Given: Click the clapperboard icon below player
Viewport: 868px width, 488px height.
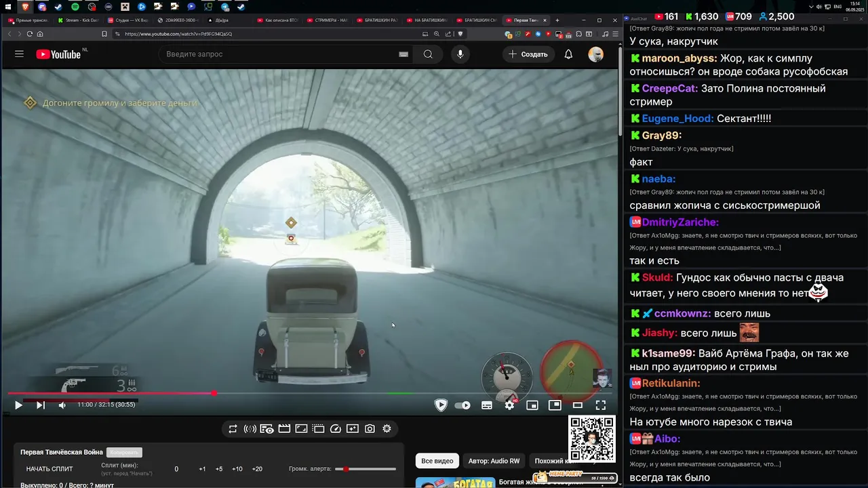Looking at the screenshot, I should (x=284, y=428).
